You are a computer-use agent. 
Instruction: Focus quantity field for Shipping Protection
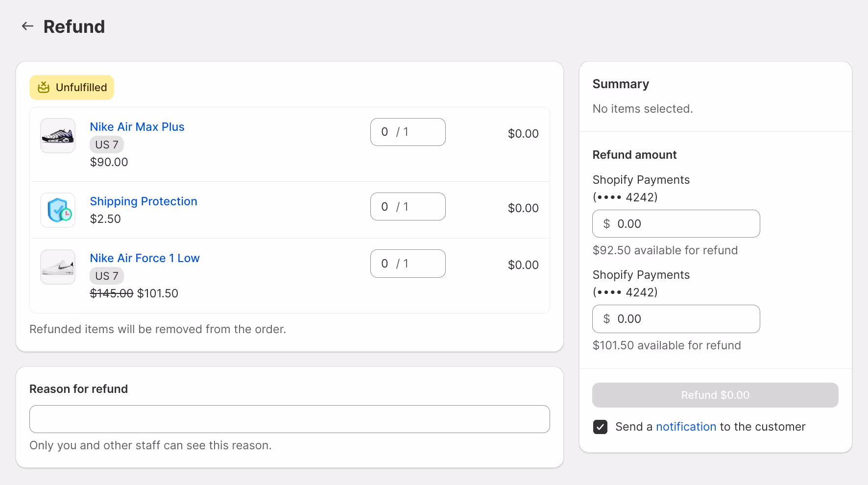(x=408, y=207)
